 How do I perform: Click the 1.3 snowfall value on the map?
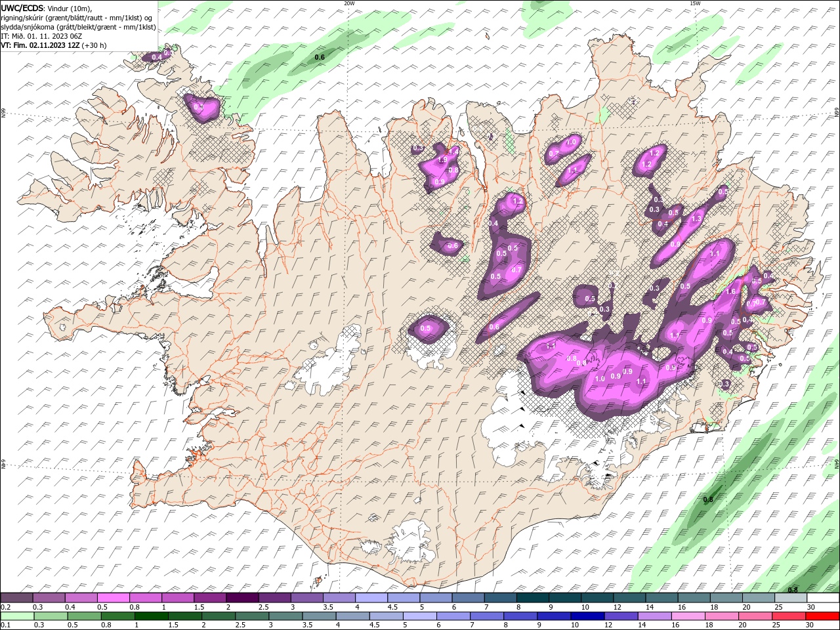coord(697,219)
